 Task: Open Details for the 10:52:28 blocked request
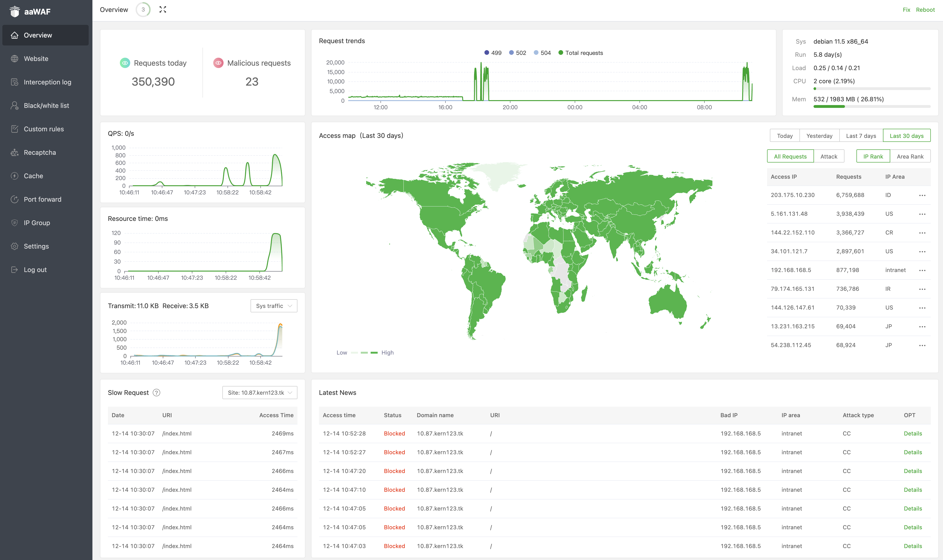point(913,433)
